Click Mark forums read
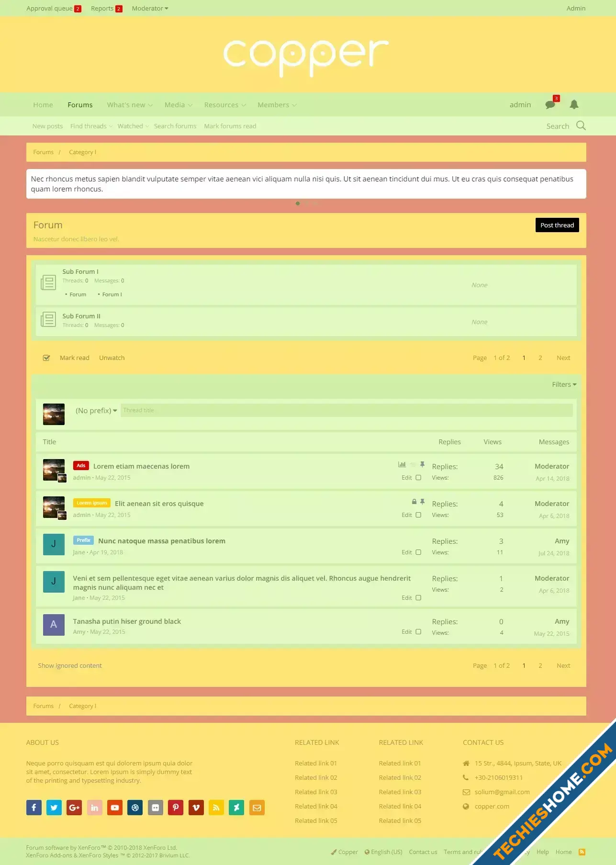The width and height of the screenshot is (616, 865). click(230, 126)
